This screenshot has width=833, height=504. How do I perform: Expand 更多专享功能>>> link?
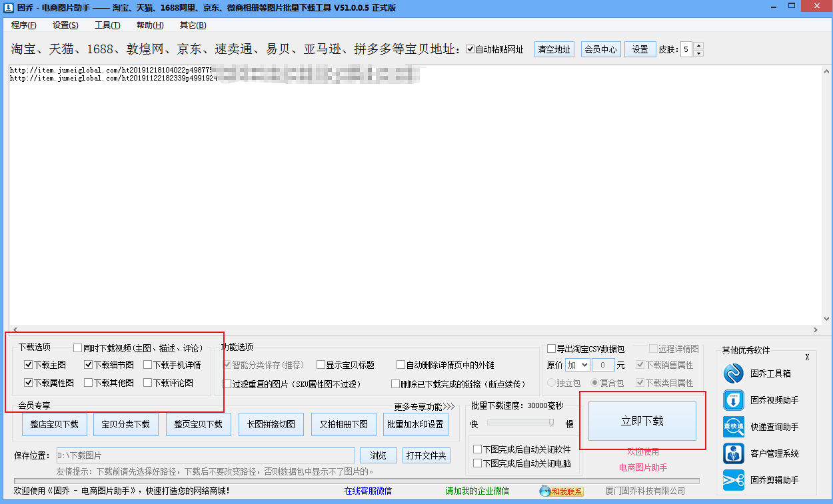click(x=424, y=406)
